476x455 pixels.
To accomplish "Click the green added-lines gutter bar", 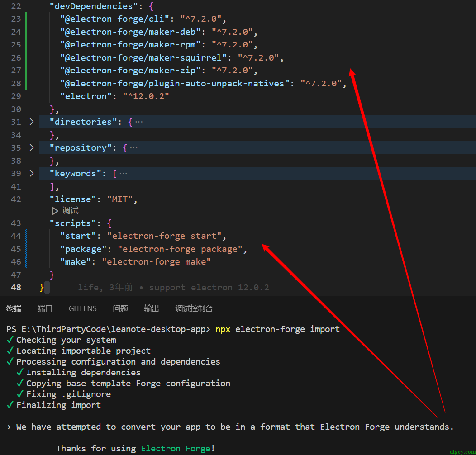I will (26, 51).
